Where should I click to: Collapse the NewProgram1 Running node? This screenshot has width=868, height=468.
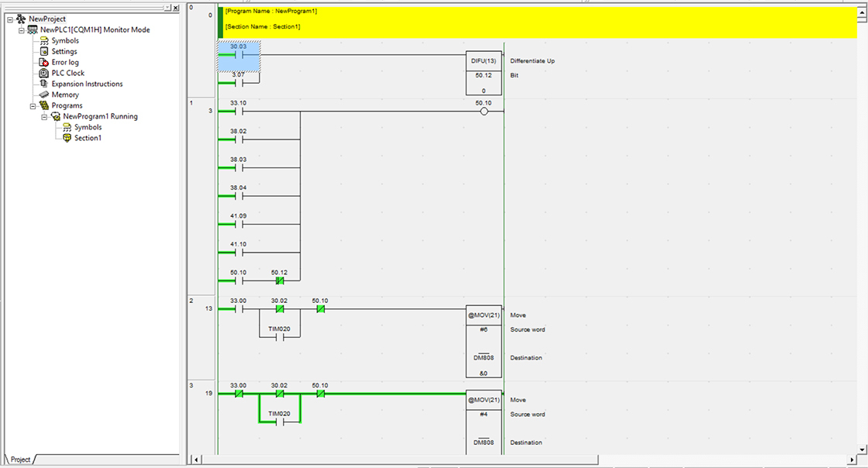point(44,116)
